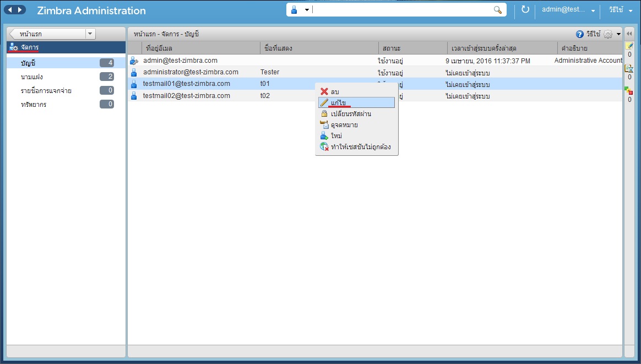Collapse right panel with double-arrow icon

click(629, 34)
